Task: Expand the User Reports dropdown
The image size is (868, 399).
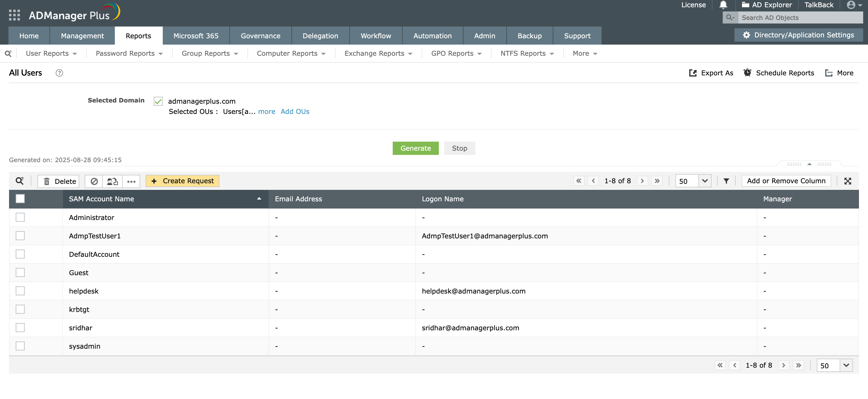Action: click(51, 54)
